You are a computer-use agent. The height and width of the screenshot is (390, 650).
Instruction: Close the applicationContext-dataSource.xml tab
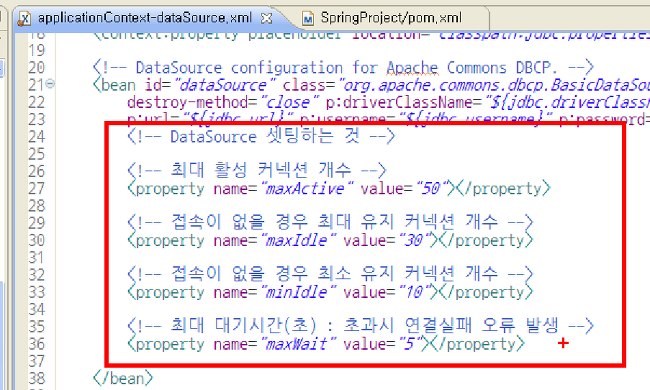[266, 18]
